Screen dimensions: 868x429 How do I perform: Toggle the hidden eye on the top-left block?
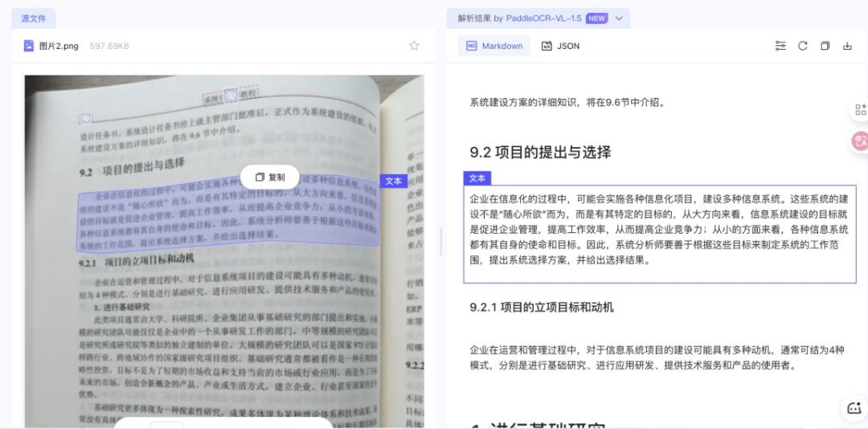(x=85, y=118)
